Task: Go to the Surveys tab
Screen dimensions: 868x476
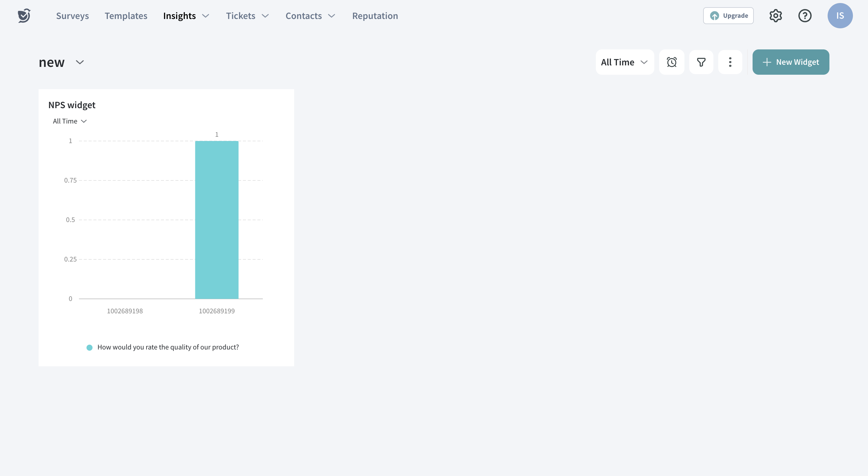Action: click(x=72, y=16)
